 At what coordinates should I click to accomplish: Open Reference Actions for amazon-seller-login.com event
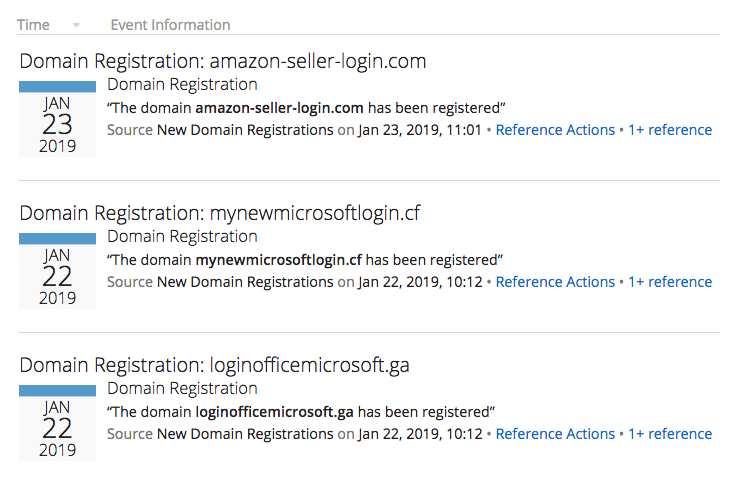coord(555,130)
